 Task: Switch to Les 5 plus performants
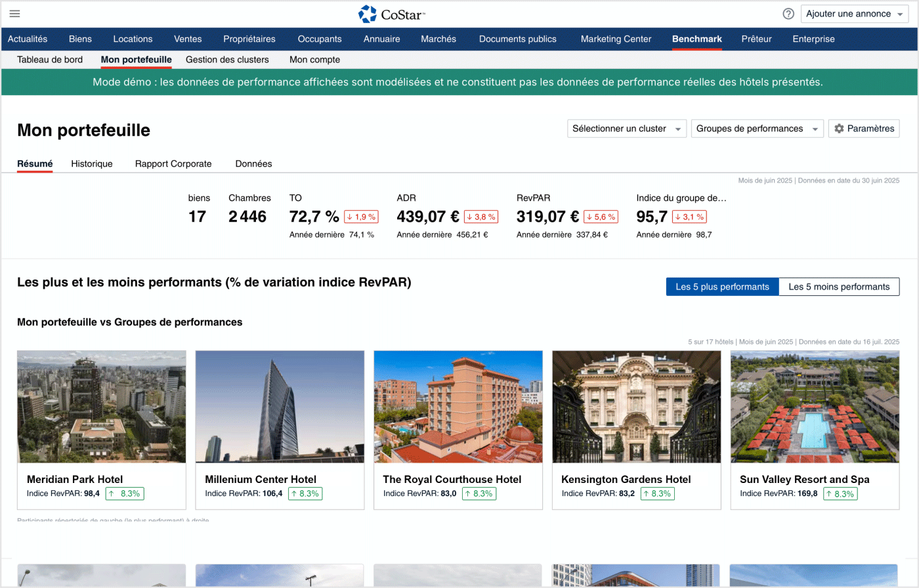tap(722, 287)
